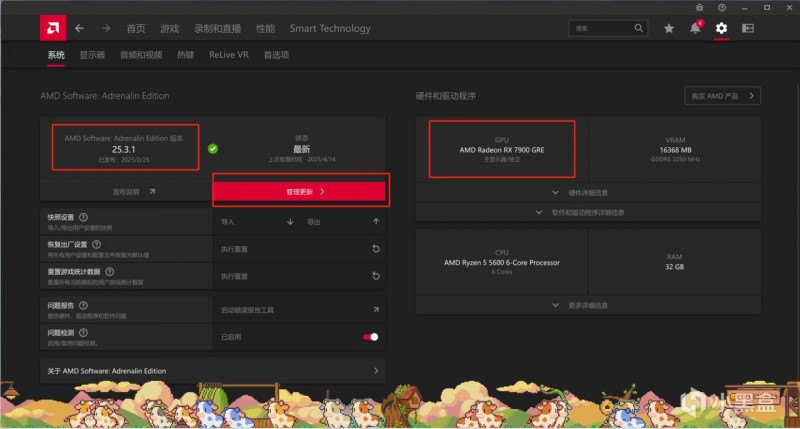Screen dimensions: 800x429
Task: Open the help question mark in title bar
Action: pyautogui.click(x=722, y=8)
